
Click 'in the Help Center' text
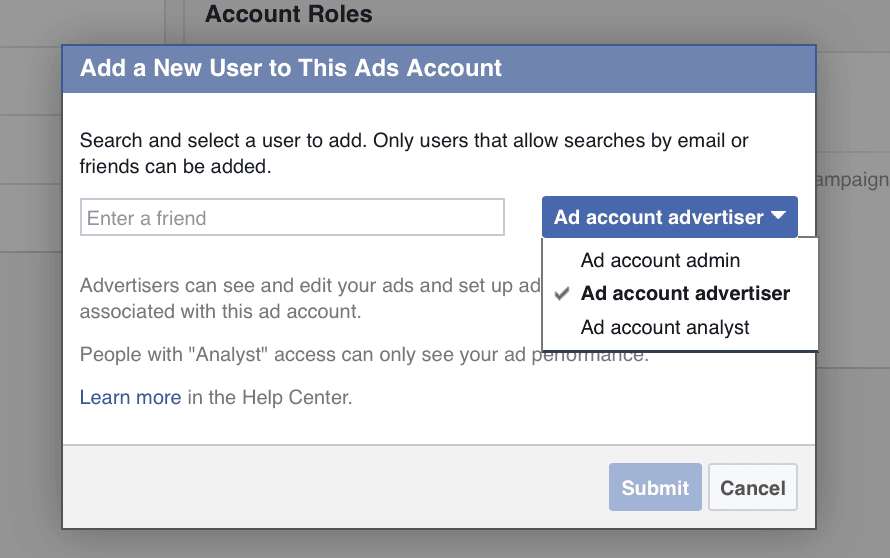click(270, 397)
